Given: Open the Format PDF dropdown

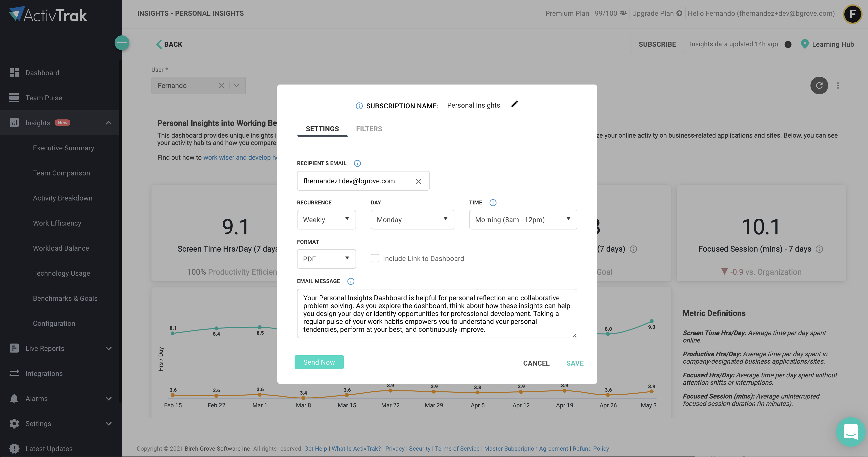Looking at the screenshot, I should [x=326, y=259].
